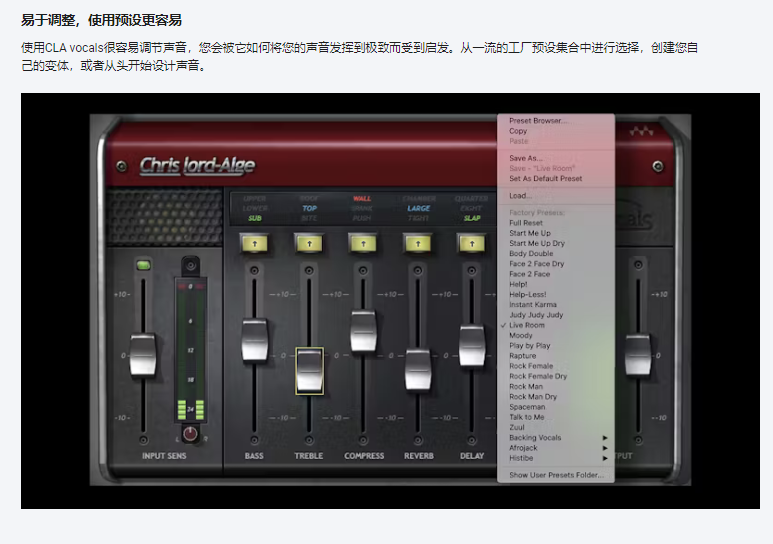Viewport: 773px width, 544px height.
Task: Open Show User Presets Folder
Action: (x=556, y=475)
